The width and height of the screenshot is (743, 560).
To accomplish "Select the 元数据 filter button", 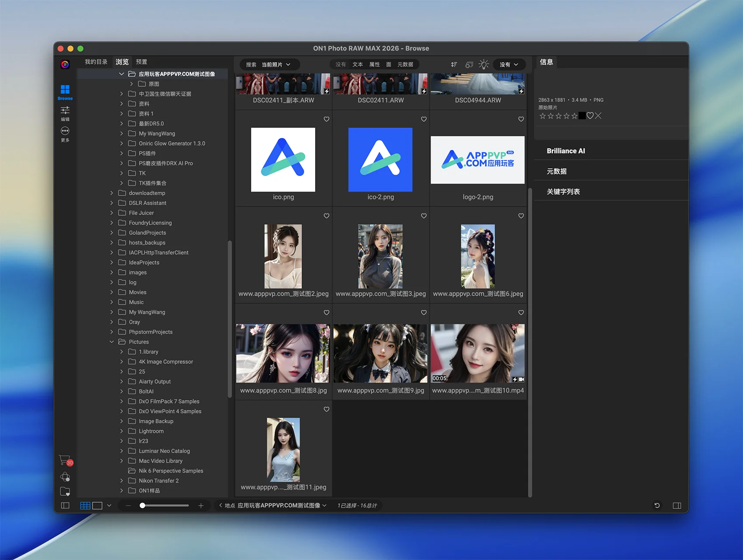I will pyautogui.click(x=405, y=65).
